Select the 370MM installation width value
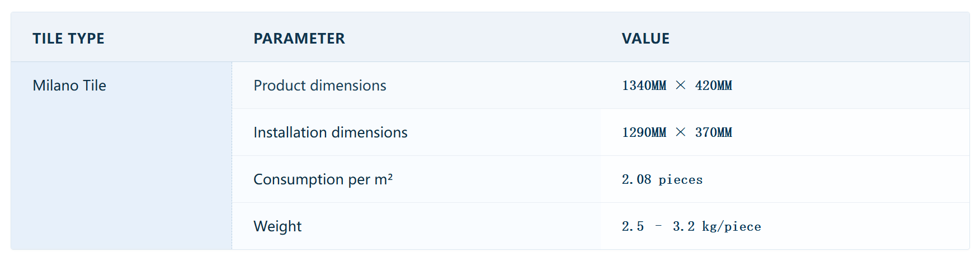 (713, 132)
